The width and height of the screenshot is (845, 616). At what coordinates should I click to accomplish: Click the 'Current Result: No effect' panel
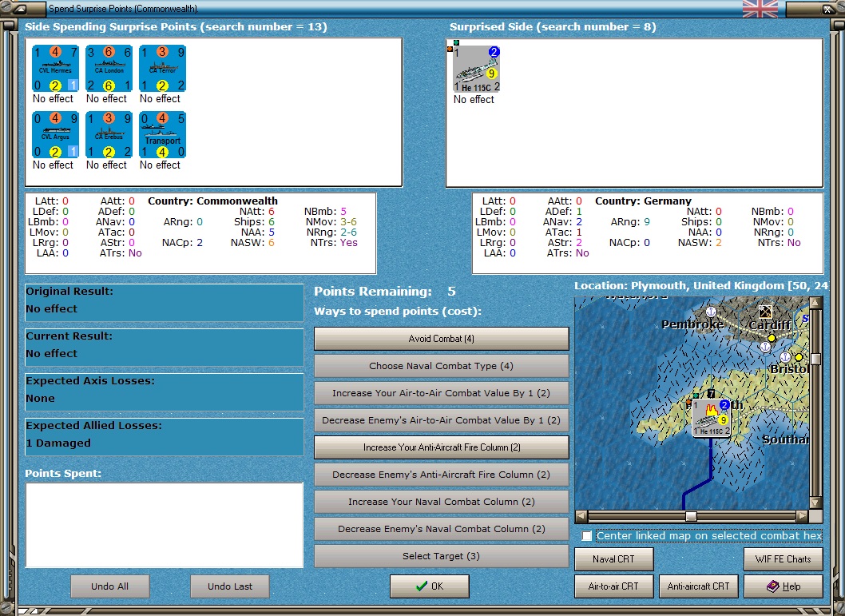coord(165,347)
